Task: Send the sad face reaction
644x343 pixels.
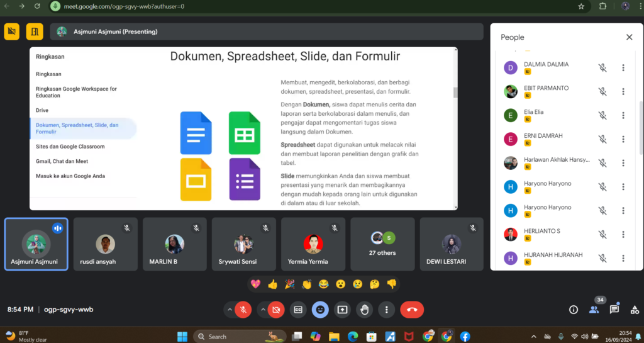Action: [x=358, y=284]
